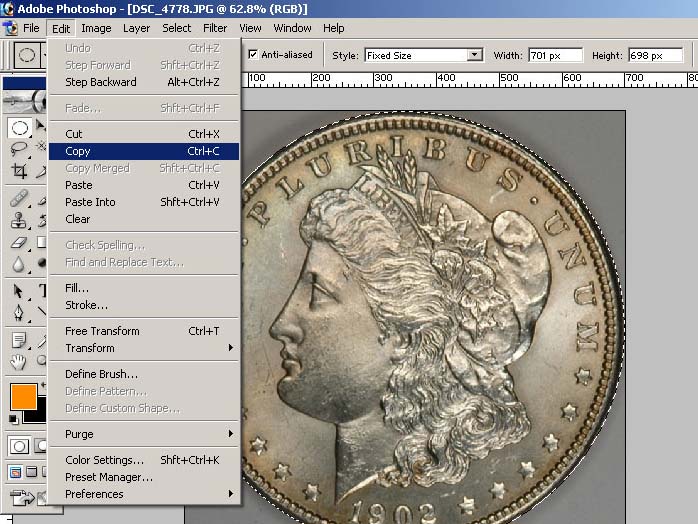Toggle the Anti-aliased checkbox

(x=253, y=55)
